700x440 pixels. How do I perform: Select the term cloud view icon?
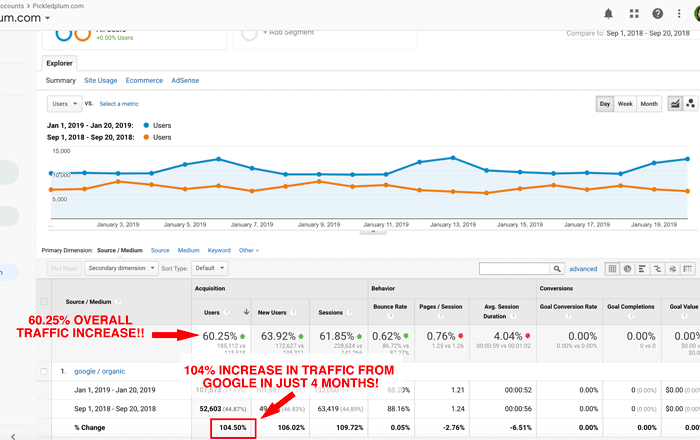pyautogui.click(x=672, y=269)
